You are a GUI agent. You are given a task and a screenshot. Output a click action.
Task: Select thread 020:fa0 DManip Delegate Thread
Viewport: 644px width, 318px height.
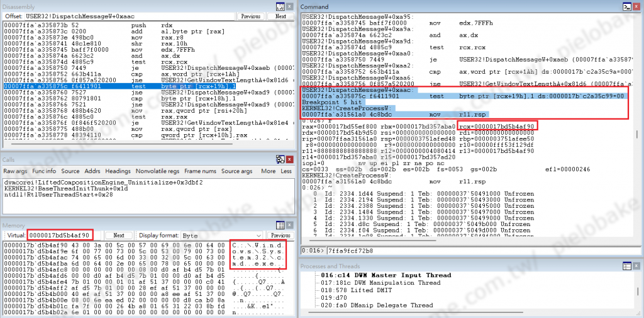(x=377, y=305)
